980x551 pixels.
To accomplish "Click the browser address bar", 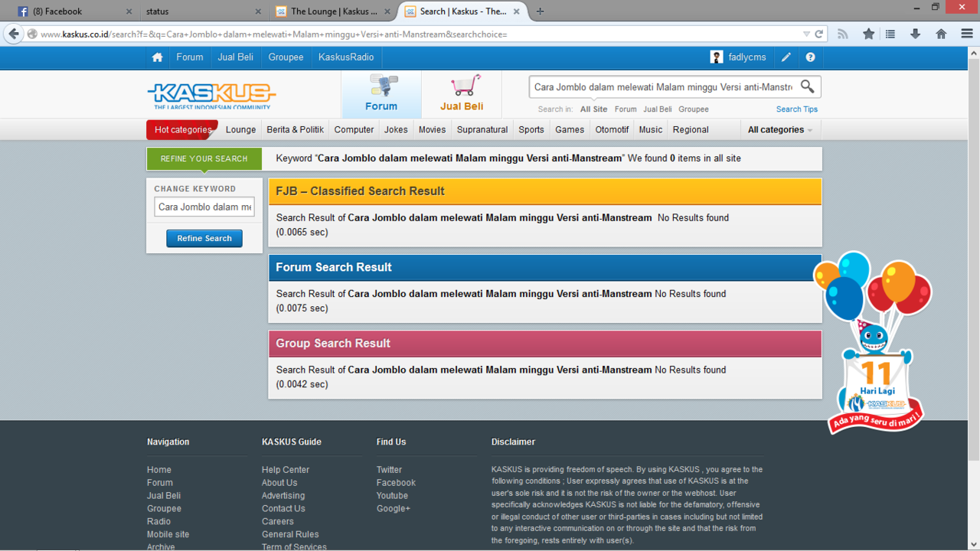I will pyautogui.click(x=417, y=34).
